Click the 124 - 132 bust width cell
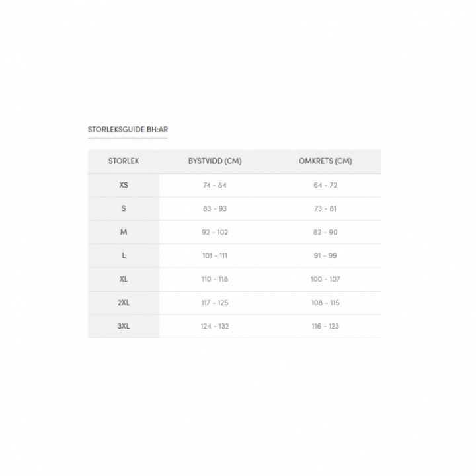This screenshot has height=476, width=476. click(x=215, y=327)
